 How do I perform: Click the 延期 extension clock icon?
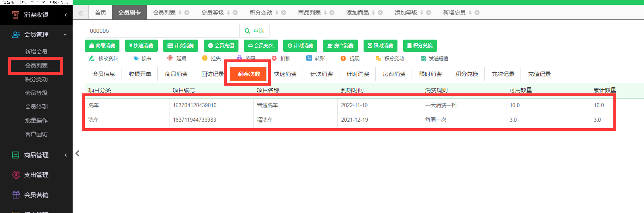[170, 59]
